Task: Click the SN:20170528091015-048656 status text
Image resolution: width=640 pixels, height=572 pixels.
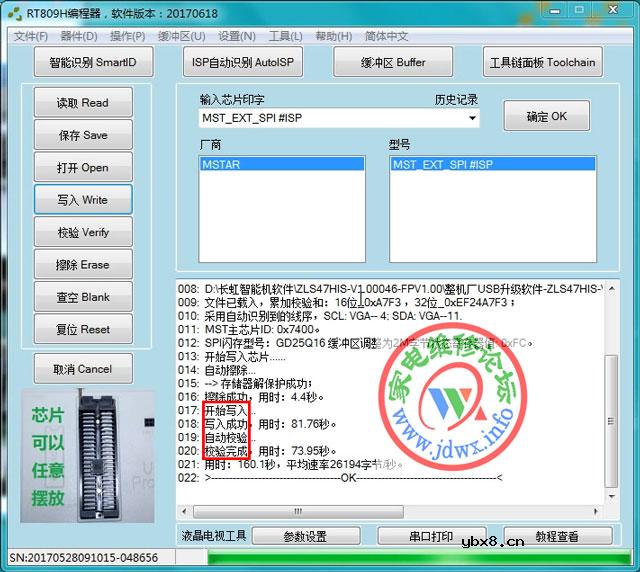Action: (84, 558)
